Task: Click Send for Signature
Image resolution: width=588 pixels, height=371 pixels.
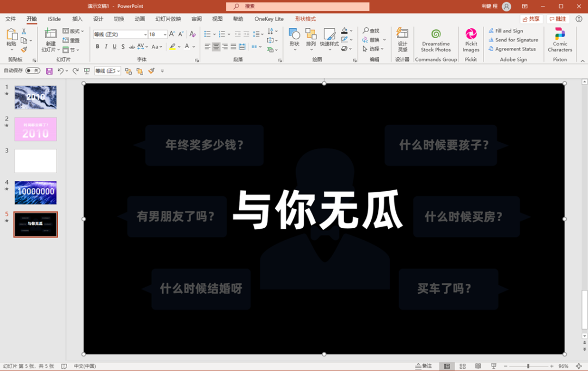Action: [513, 40]
